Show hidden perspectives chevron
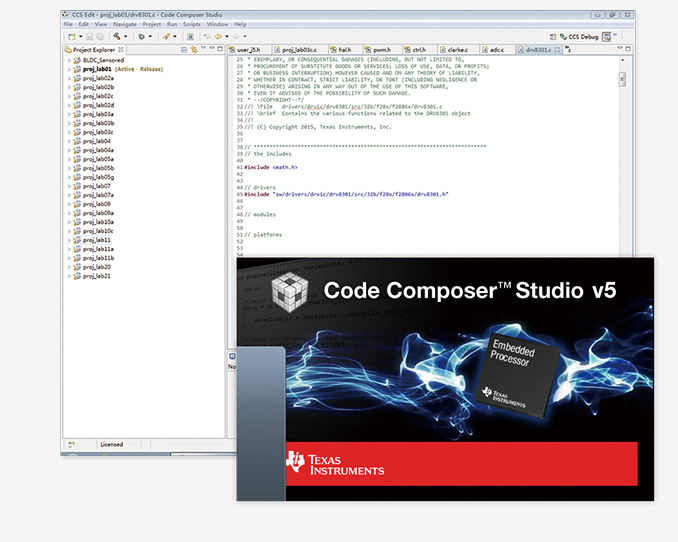678x542 pixels. pyautogui.click(x=615, y=35)
